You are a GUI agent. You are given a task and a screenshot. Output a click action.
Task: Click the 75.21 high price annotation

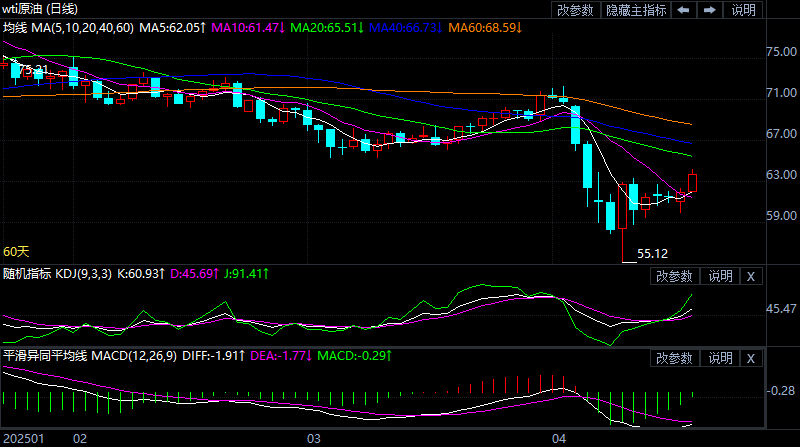coord(34,69)
